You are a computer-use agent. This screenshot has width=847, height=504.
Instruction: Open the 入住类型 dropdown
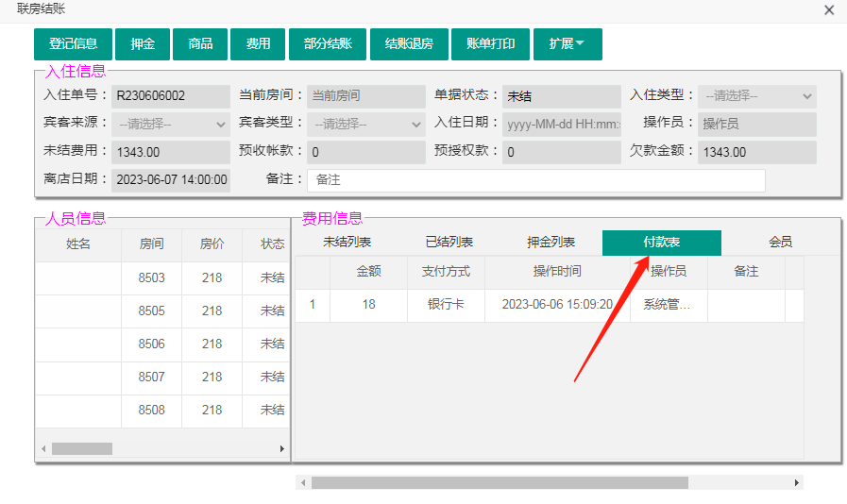tap(757, 96)
